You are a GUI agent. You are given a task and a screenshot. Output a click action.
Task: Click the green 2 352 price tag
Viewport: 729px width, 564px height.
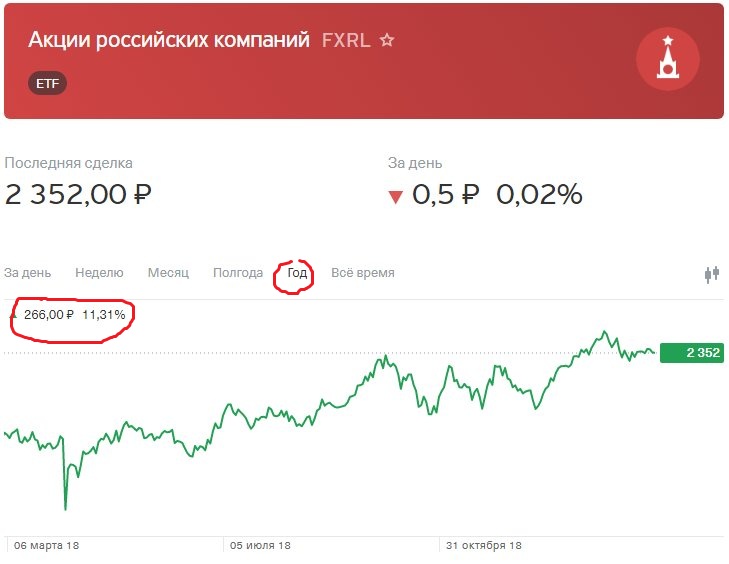coord(692,352)
